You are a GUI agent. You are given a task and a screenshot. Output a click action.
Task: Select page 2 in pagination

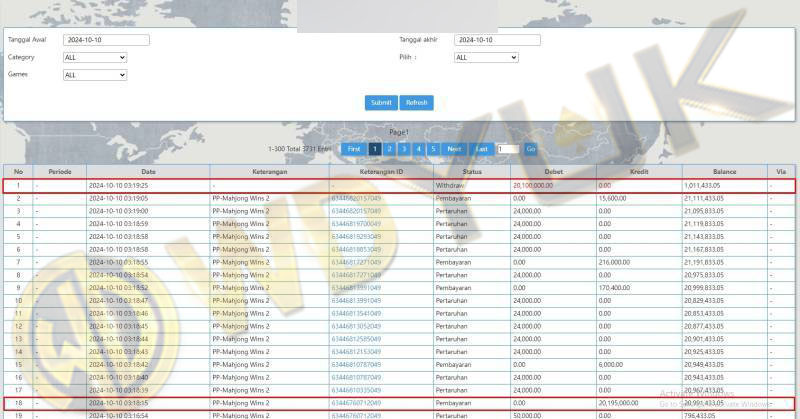[x=390, y=149]
